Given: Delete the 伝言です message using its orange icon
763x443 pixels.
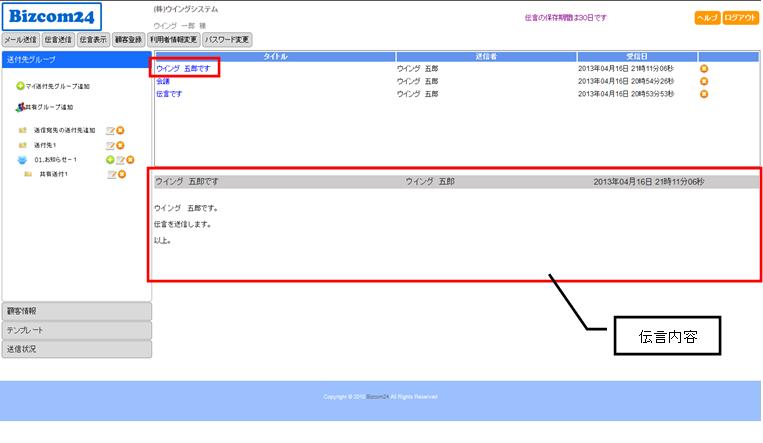Looking at the screenshot, I should point(704,93).
